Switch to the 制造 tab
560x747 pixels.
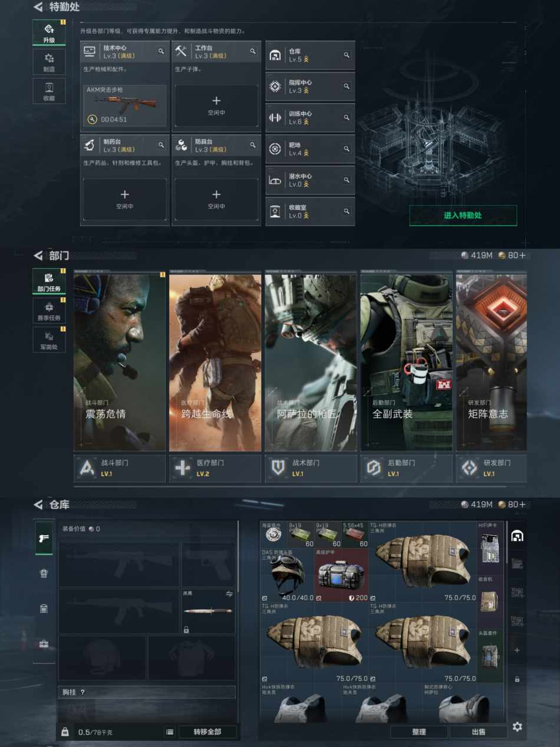point(49,62)
